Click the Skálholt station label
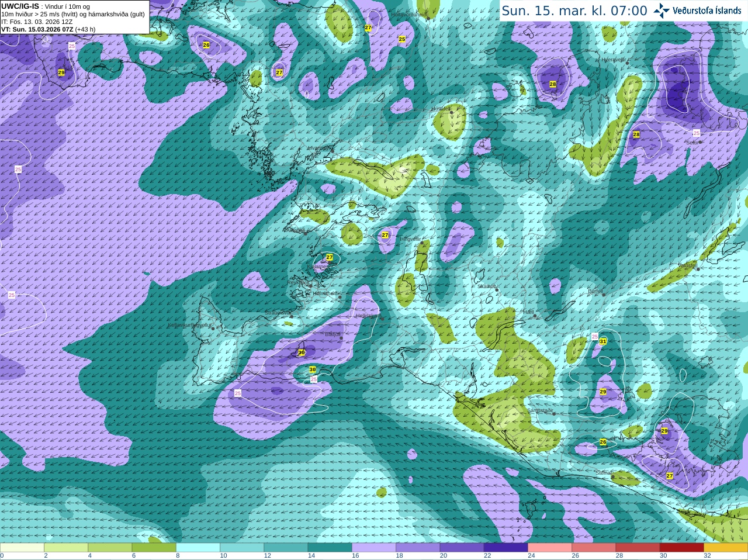 tap(487, 286)
